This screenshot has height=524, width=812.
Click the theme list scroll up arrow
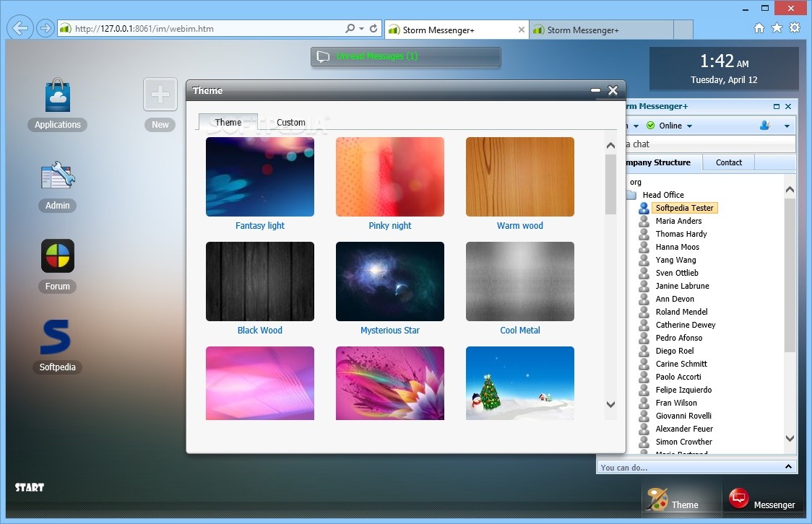coord(610,145)
